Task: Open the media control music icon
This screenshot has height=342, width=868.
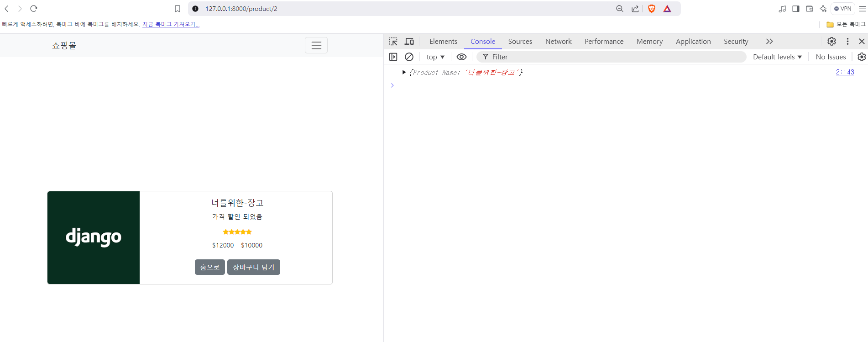Action: (x=782, y=9)
